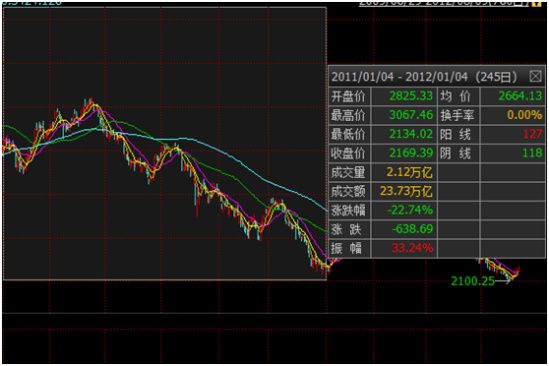
Task: Select the turnover rate value 0.00%
Action: click(x=524, y=115)
